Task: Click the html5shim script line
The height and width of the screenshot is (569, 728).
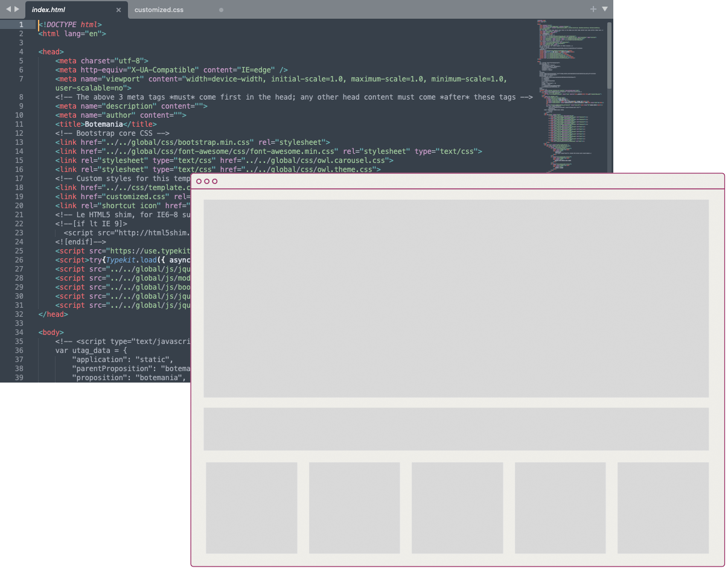Action: 127,233
